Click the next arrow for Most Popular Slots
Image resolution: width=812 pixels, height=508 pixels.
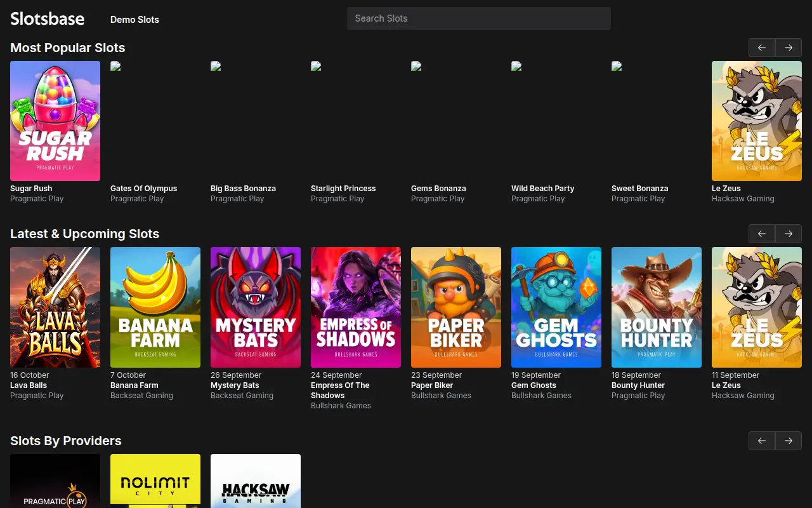789,48
